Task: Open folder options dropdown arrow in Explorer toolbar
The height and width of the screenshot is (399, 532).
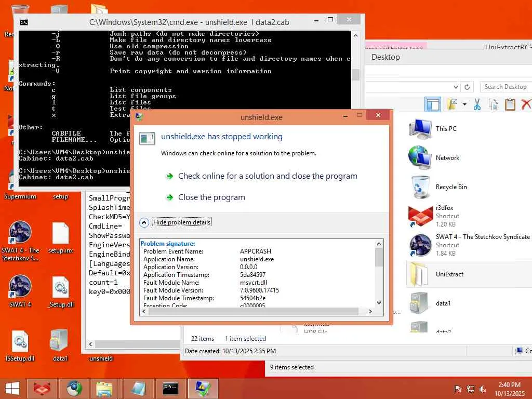Action: coord(464,104)
